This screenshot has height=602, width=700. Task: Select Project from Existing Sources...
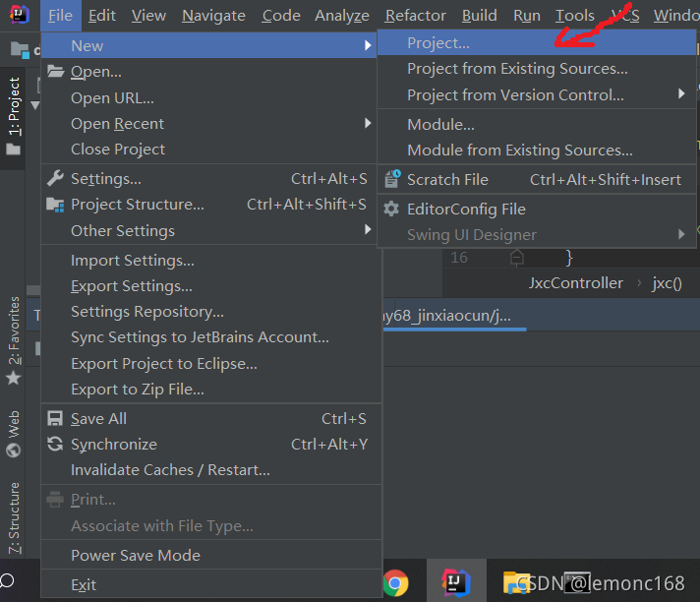click(536, 69)
